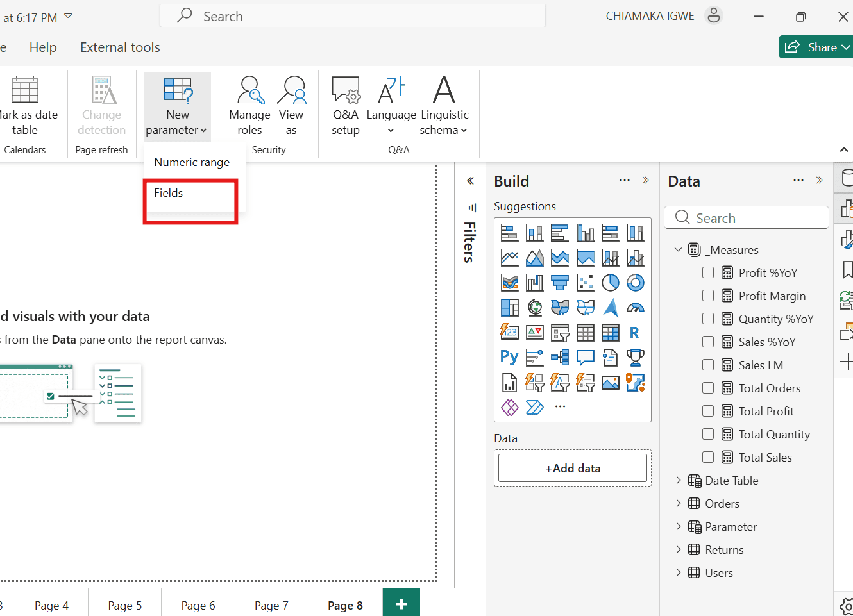Select the gauge visual icon
This screenshot has width=853, height=616.
point(635,308)
